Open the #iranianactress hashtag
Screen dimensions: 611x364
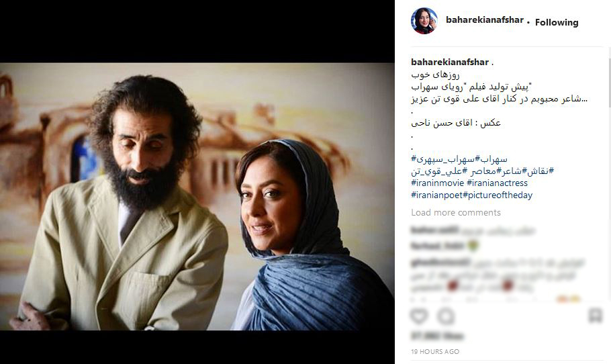point(497,183)
